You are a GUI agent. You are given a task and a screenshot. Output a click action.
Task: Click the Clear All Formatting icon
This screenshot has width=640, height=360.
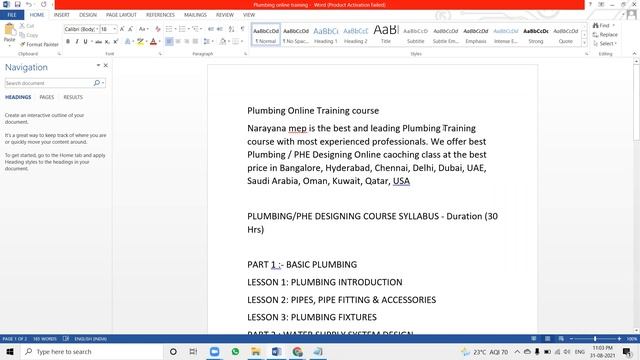point(158,29)
